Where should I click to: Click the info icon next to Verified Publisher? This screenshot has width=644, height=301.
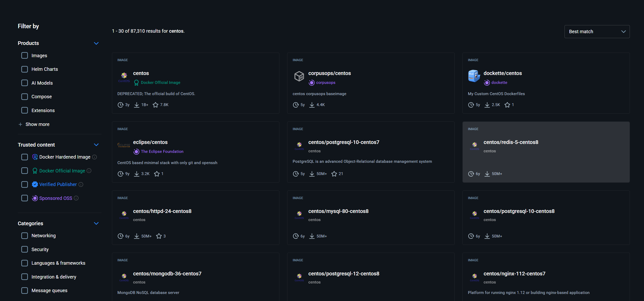tap(81, 184)
